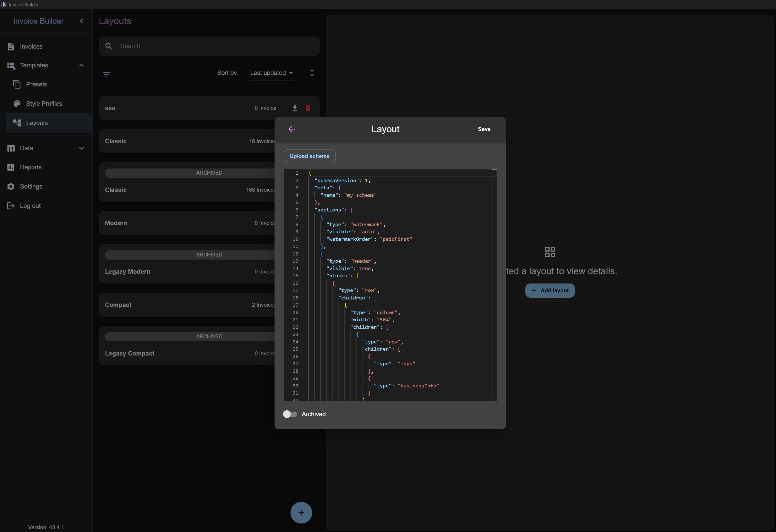The height and width of the screenshot is (532, 776).
Task: Click the "my schema" value in the editor
Action: click(360, 195)
